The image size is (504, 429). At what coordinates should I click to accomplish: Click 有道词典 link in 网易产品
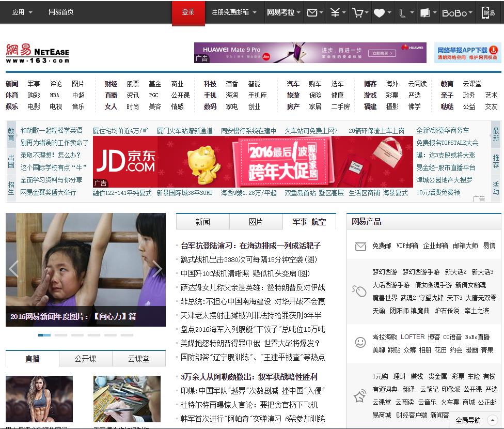coord(385,389)
